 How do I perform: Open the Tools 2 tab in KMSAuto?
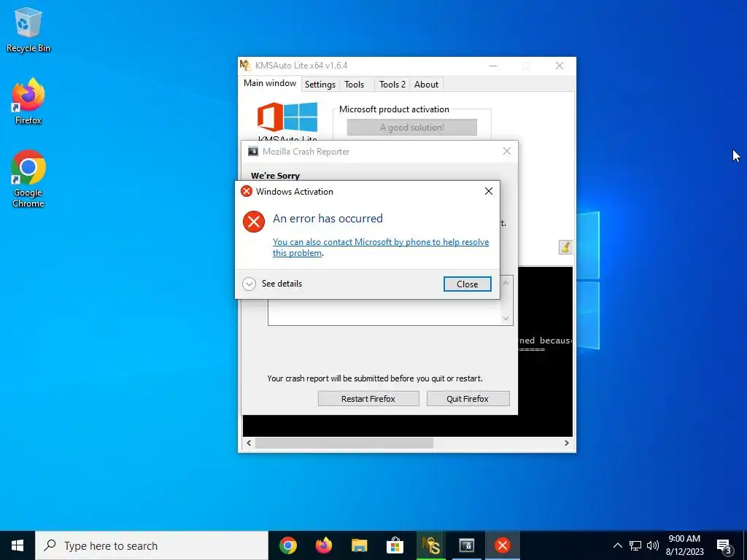pyautogui.click(x=392, y=85)
